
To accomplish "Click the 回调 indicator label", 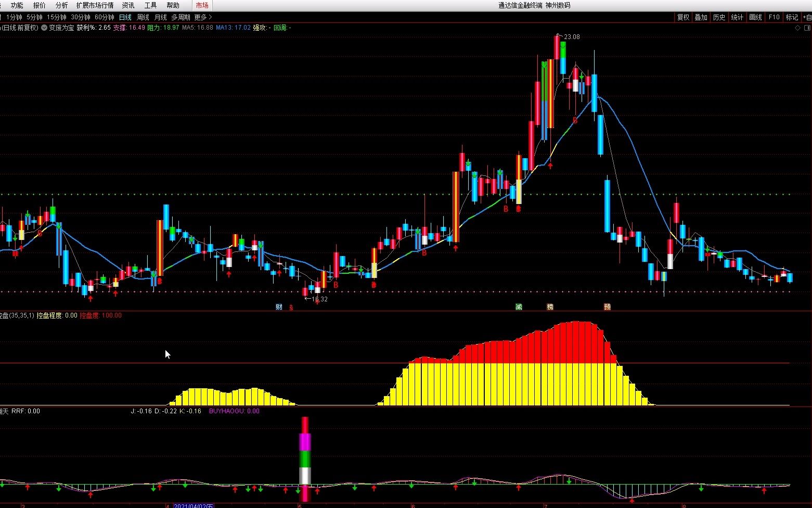I will click(282, 28).
